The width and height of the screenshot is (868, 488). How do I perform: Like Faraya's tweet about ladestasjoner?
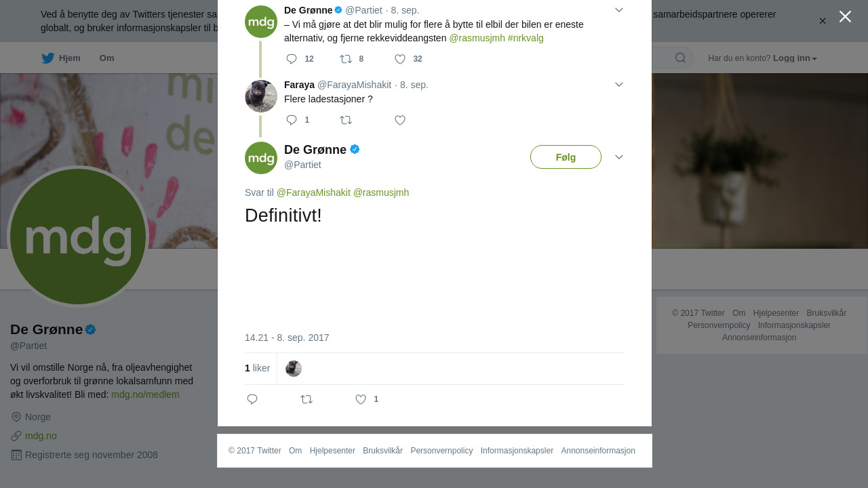[400, 120]
